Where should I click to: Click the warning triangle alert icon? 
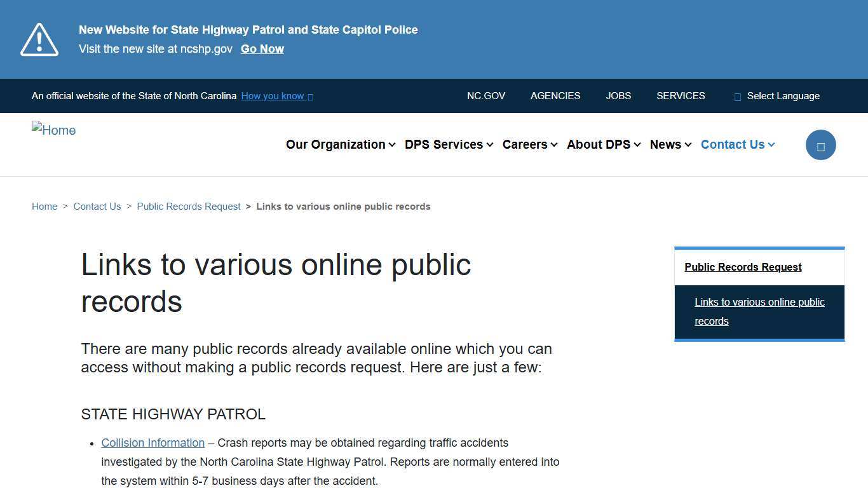tap(39, 39)
